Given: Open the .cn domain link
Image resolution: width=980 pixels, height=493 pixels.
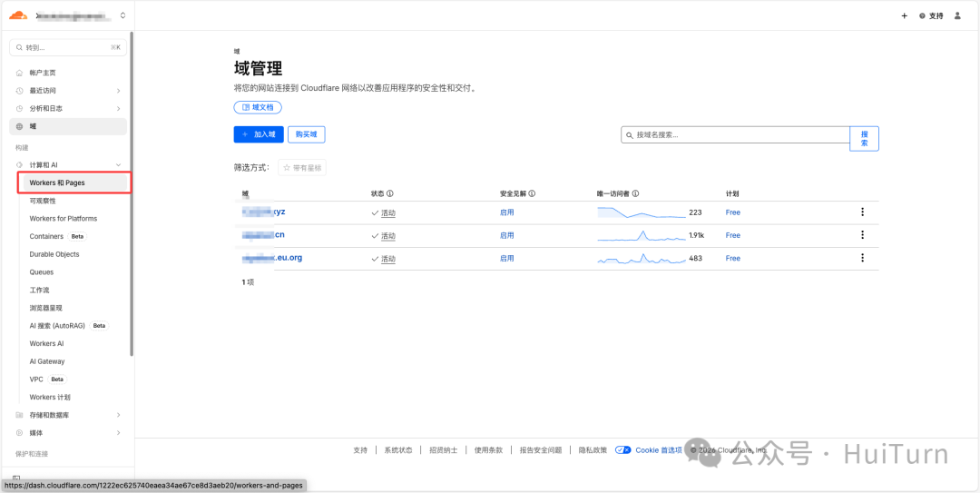Looking at the screenshot, I should click(x=264, y=235).
